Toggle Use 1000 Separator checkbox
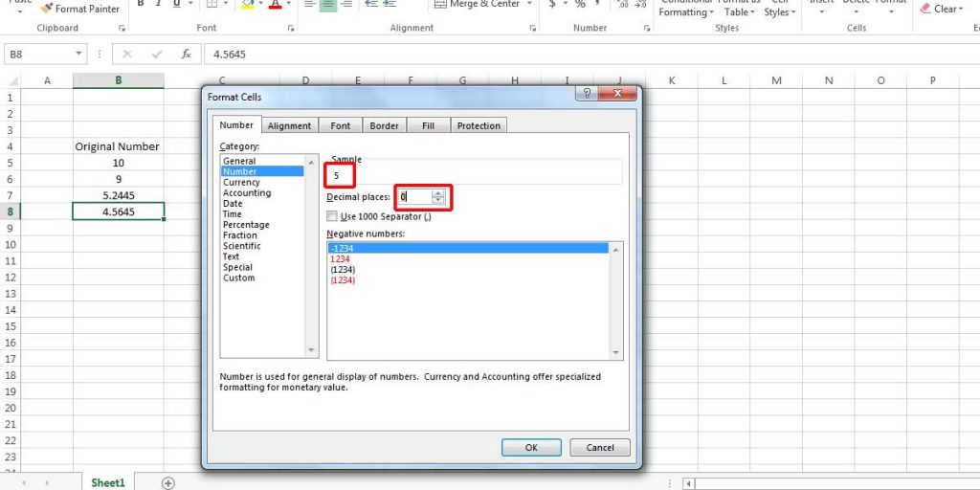The height and width of the screenshot is (490, 980). pyautogui.click(x=332, y=216)
